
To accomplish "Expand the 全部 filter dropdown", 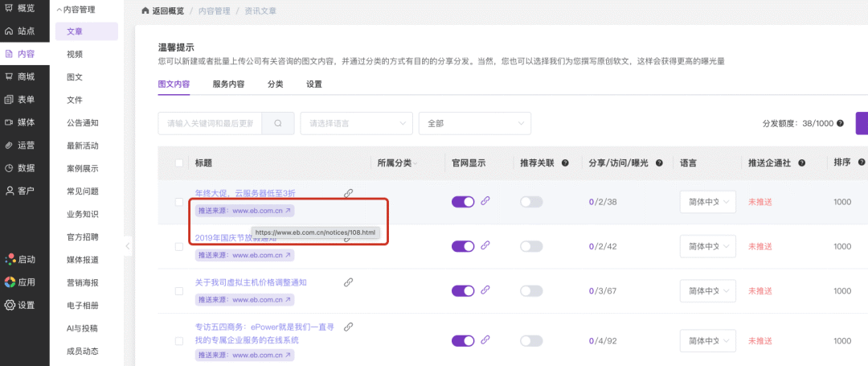I will (475, 124).
